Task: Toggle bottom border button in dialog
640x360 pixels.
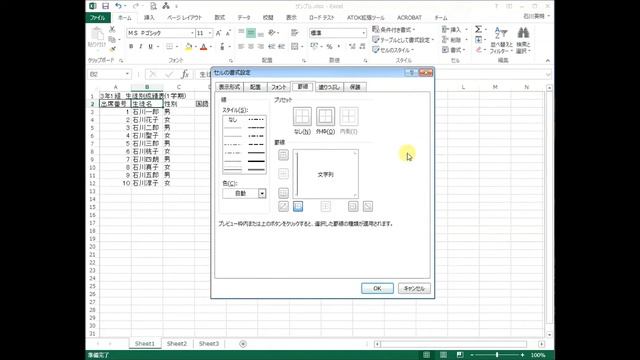Action: (x=283, y=193)
